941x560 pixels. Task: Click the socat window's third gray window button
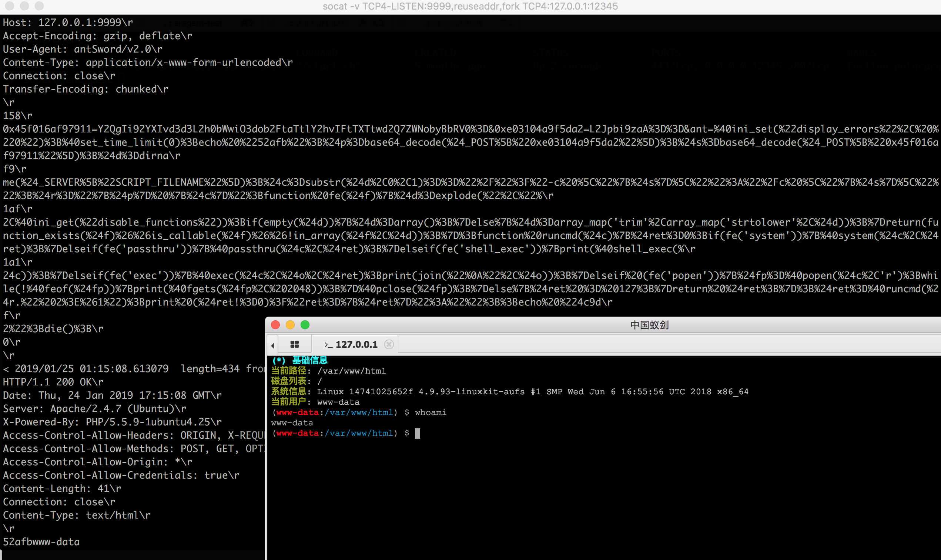(39, 6)
